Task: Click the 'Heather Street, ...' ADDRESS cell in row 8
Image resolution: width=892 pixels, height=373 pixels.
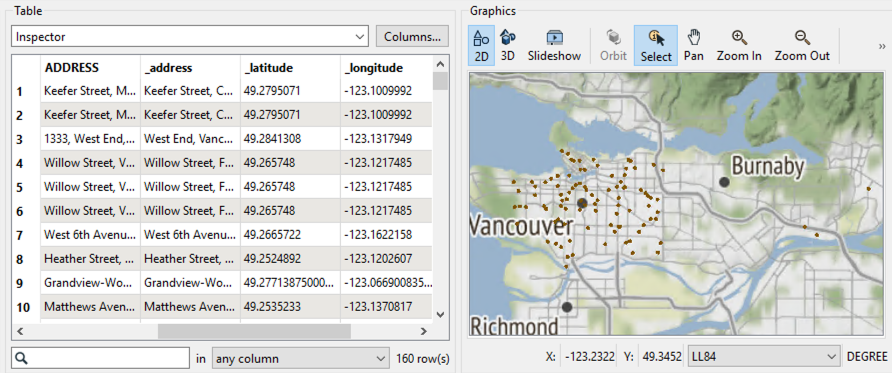Action: [x=90, y=259]
